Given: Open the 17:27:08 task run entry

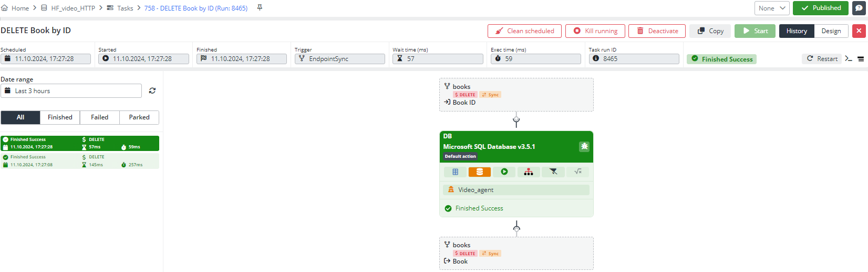Looking at the screenshot, I should (x=80, y=161).
